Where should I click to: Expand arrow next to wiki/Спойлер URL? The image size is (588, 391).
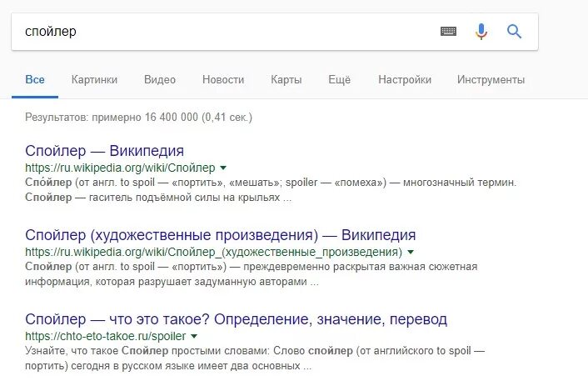coord(223,168)
